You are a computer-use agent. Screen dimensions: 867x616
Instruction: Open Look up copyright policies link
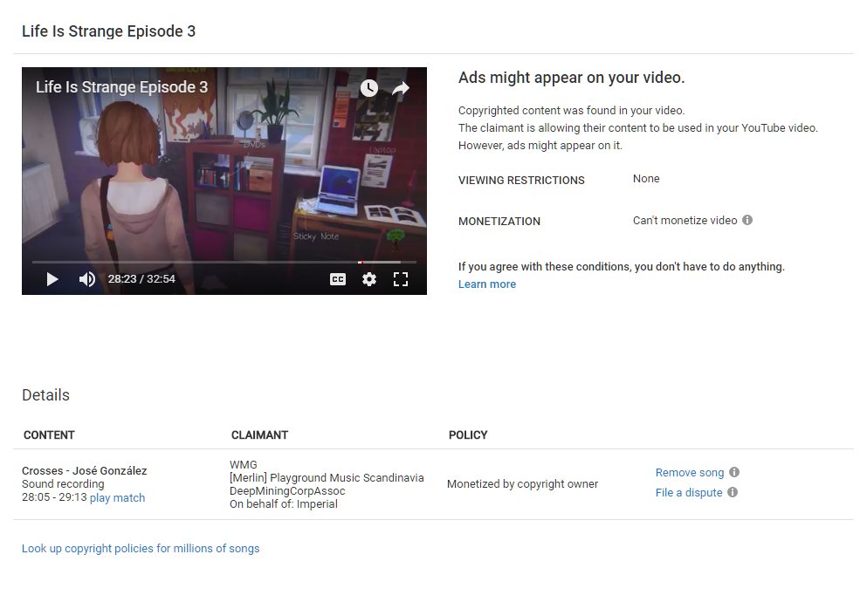click(141, 549)
